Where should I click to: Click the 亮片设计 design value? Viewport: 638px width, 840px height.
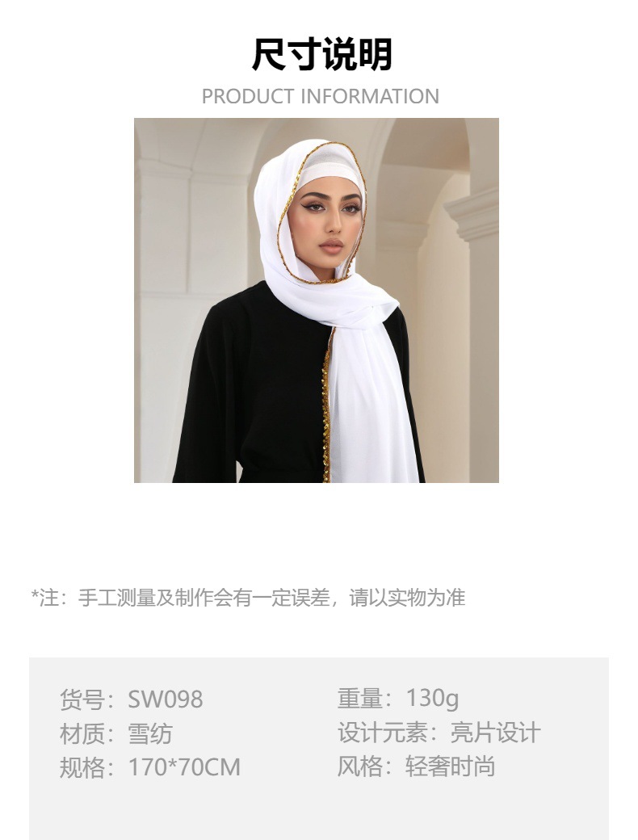click(495, 733)
